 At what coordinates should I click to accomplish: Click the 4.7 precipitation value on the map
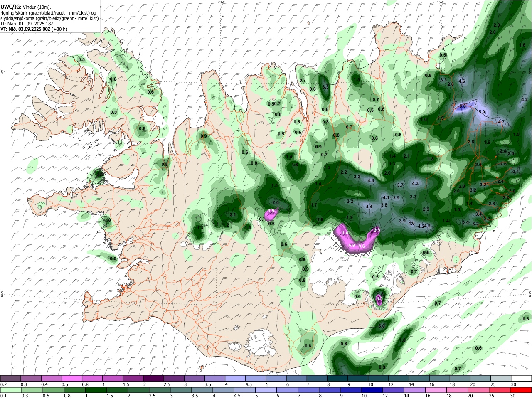click(x=501, y=122)
